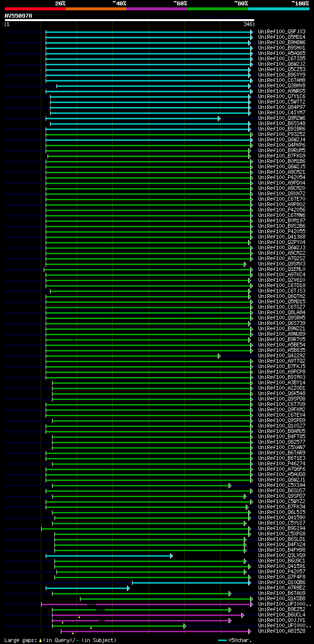Click the UniRef100_Q9SMX3 label

[282, 264]
